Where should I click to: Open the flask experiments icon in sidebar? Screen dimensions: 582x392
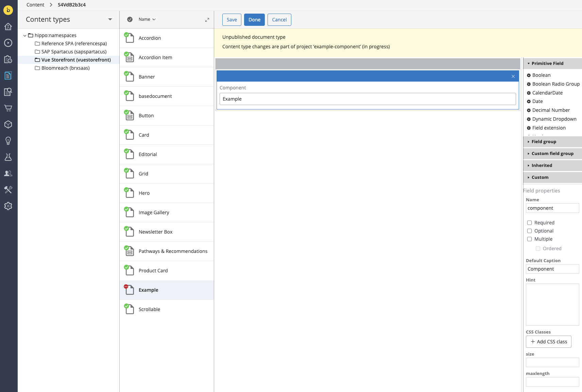(x=8, y=157)
